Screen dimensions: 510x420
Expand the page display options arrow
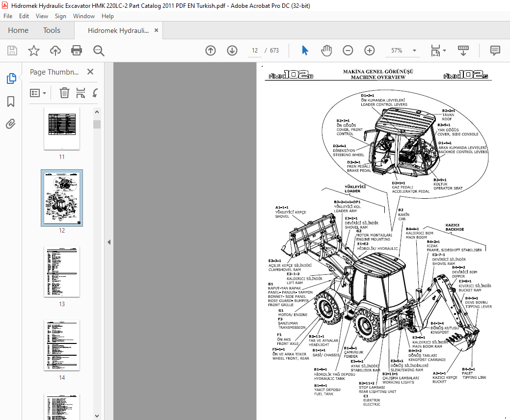click(444, 51)
